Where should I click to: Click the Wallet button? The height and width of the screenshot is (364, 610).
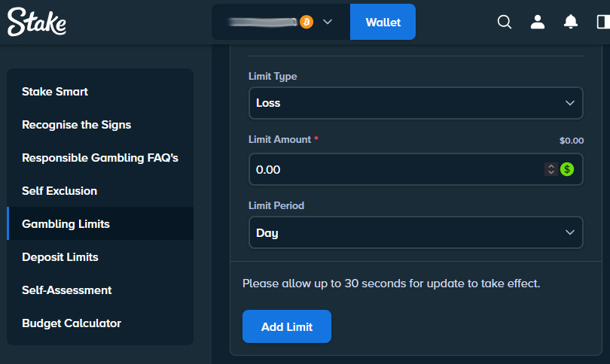pos(383,22)
